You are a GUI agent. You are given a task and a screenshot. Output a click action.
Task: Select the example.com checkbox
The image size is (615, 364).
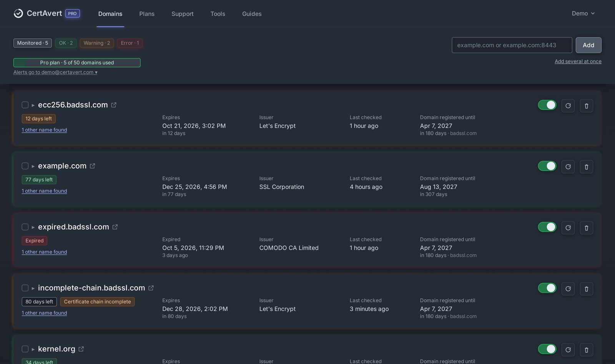[x=25, y=166]
